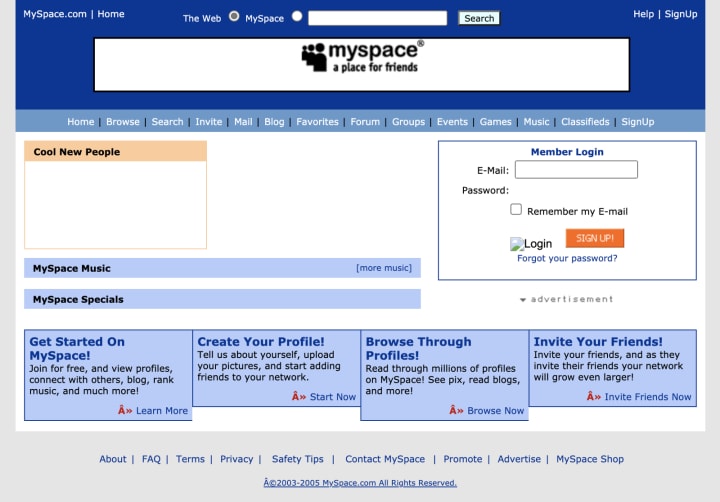Image resolution: width=720 pixels, height=502 pixels.
Task: Open the Advertise footer link
Action: pyautogui.click(x=519, y=459)
